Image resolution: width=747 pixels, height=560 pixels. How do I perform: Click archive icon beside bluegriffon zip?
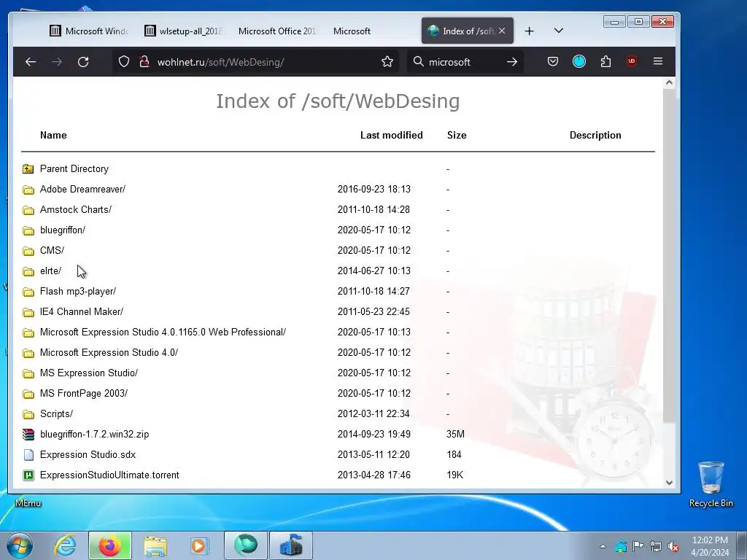(28, 435)
